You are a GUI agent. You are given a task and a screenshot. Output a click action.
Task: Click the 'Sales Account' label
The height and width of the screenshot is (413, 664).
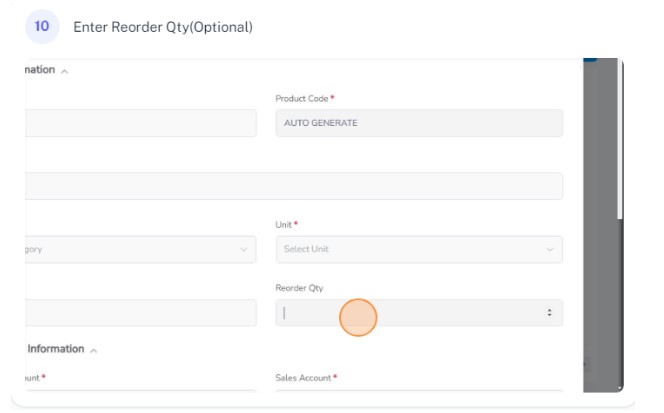pyautogui.click(x=303, y=377)
